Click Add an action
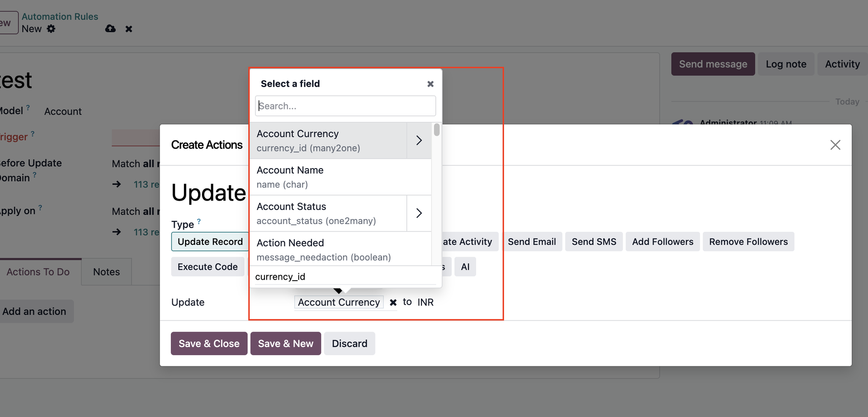The image size is (868, 417). 34,312
